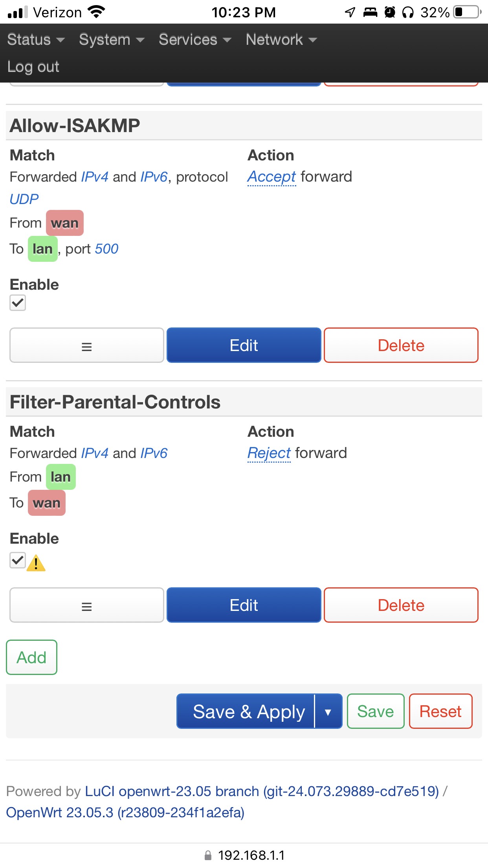Delete the Filter-Parental-Controls rule
Image resolution: width=488 pixels, height=868 pixels.
[x=401, y=605]
